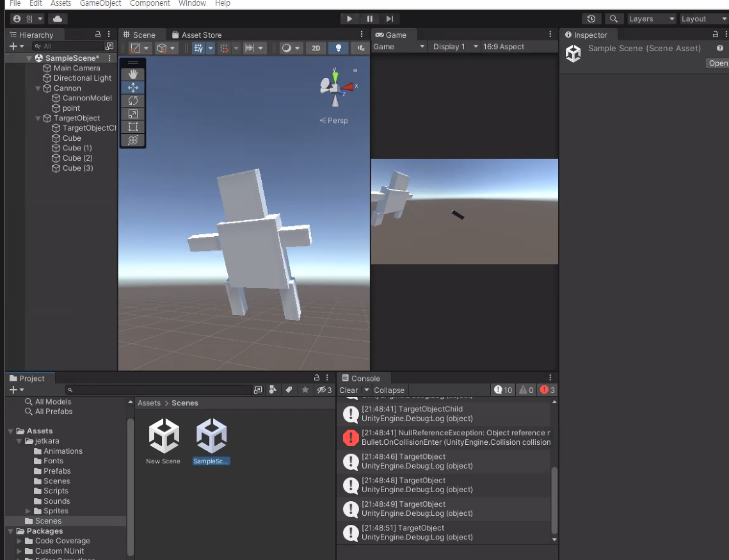The height and width of the screenshot is (560, 729).
Task: Open the Clear button dropdown arrow
Action: tap(366, 390)
